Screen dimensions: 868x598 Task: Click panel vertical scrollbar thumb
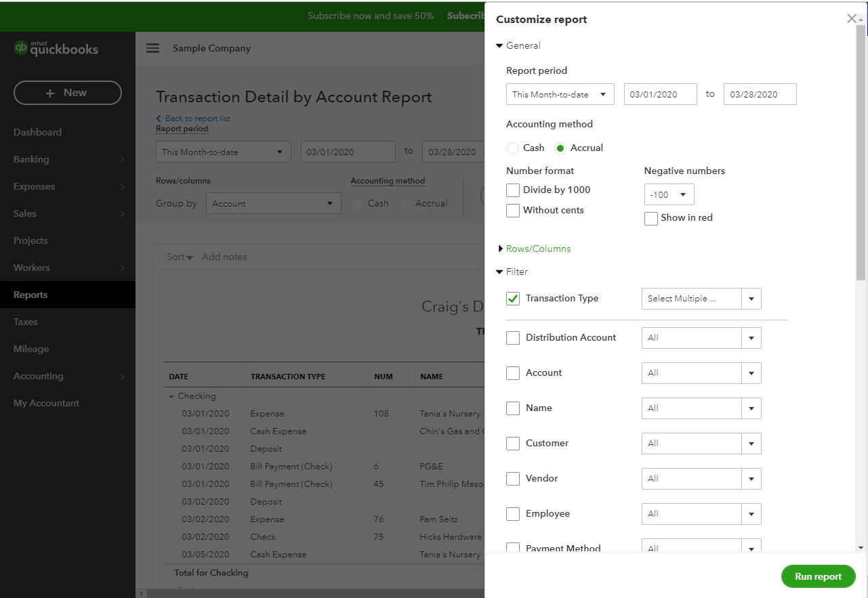tap(861, 152)
